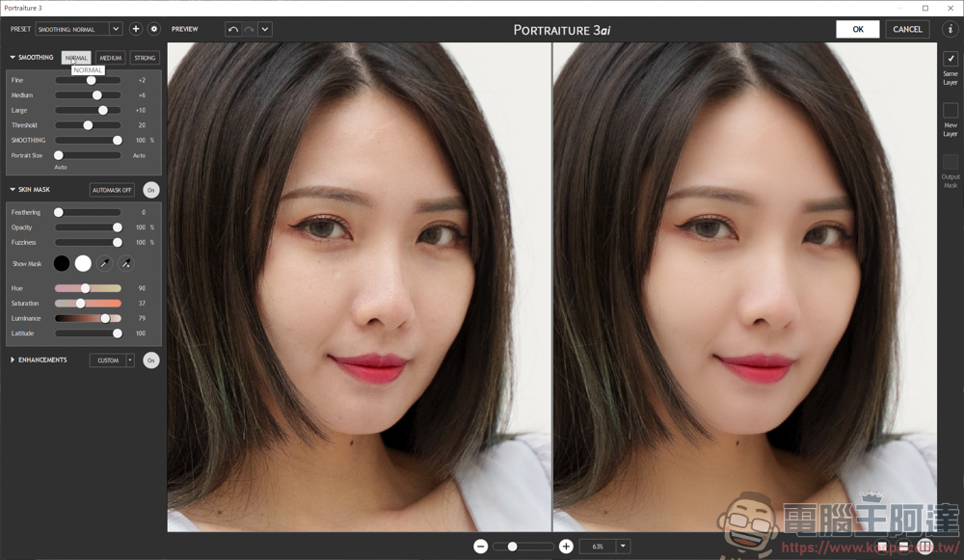Select the Strong smoothing level

coord(145,58)
